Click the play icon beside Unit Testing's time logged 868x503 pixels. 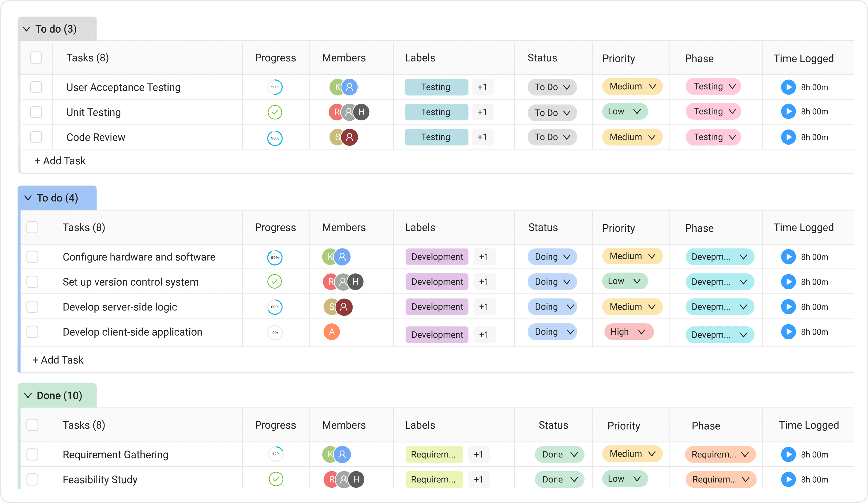[x=789, y=112]
